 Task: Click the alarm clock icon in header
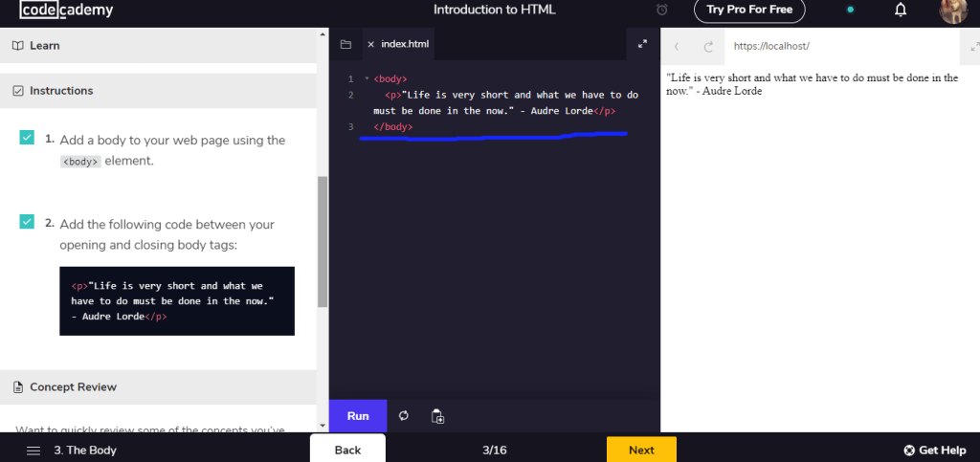pos(662,11)
